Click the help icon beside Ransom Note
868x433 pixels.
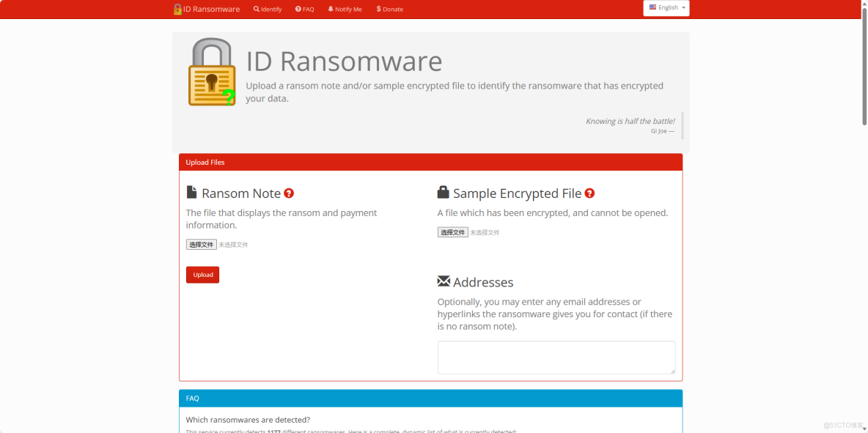click(289, 193)
